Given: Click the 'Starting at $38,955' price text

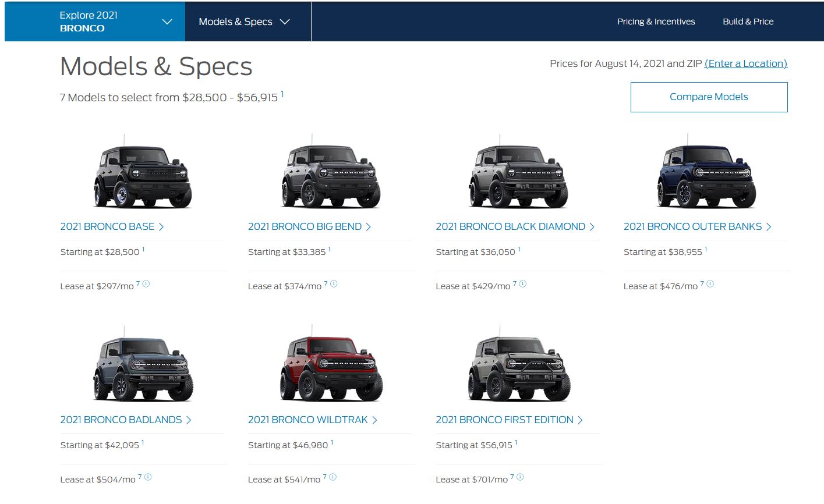Looking at the screenshot, I should pyautogui.click(x=663, y=252).
